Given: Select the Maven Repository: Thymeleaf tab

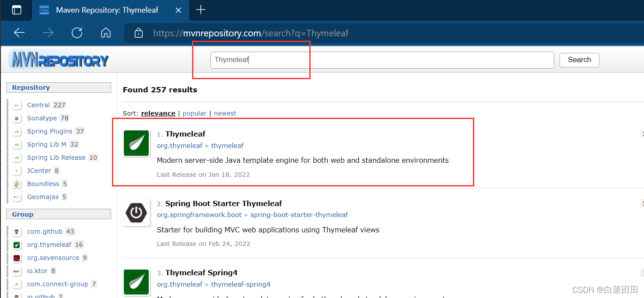Looking at the screenshot, I should [x=110, y=10].
